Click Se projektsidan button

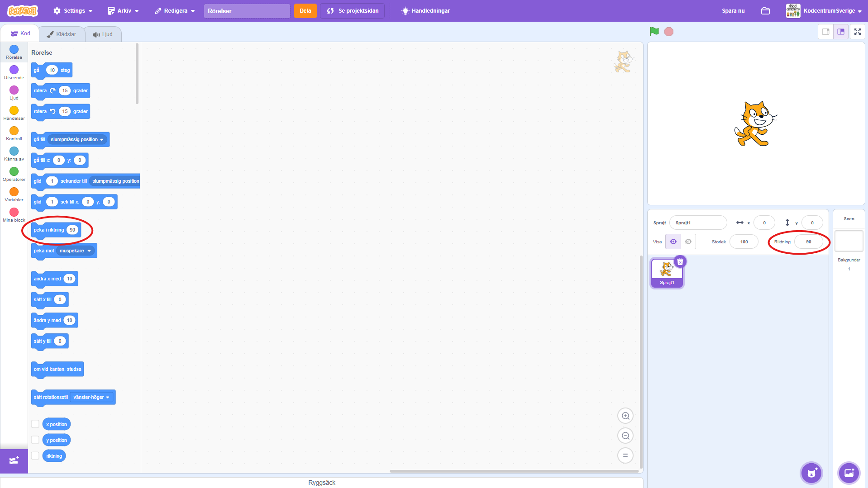[353, 11]
